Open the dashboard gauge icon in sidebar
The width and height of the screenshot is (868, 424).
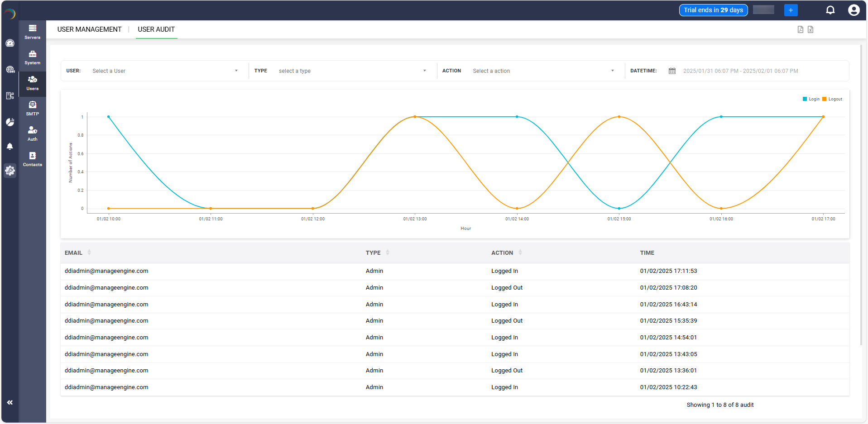(10, 43)
